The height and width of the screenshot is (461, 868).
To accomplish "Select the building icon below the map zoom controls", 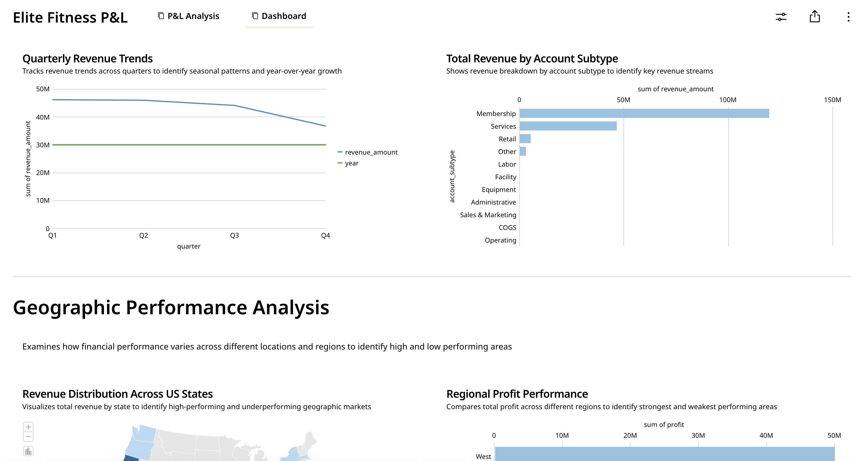I will pos(29,451).
